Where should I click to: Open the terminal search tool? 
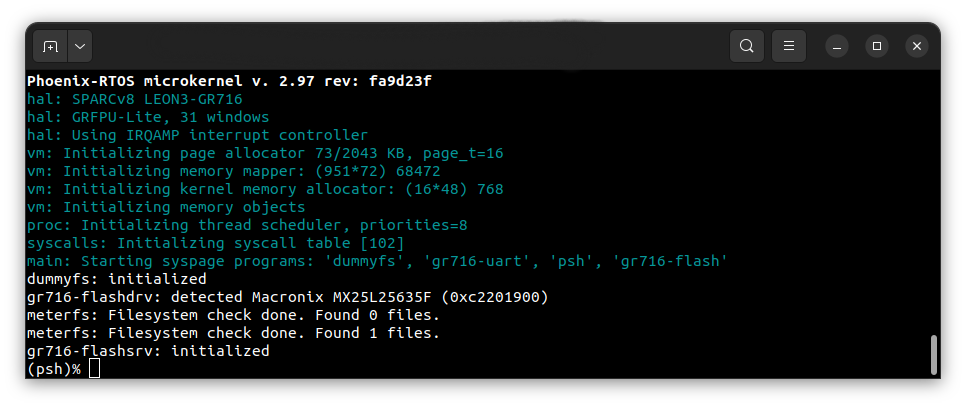tap(747, 46)
